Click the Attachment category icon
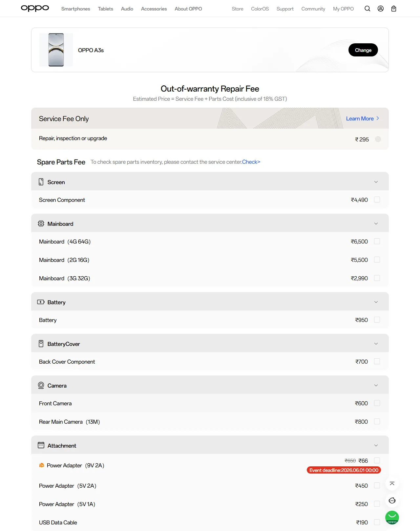 pos(41,445)
